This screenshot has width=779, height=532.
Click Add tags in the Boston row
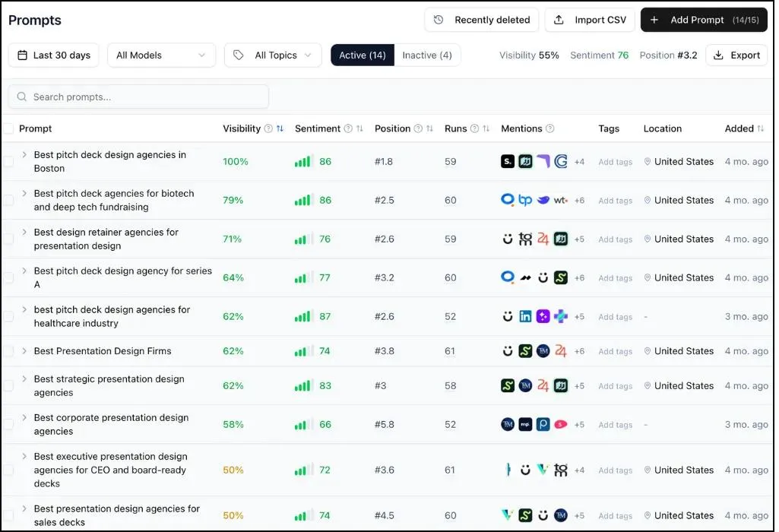(x=615, y=162)
